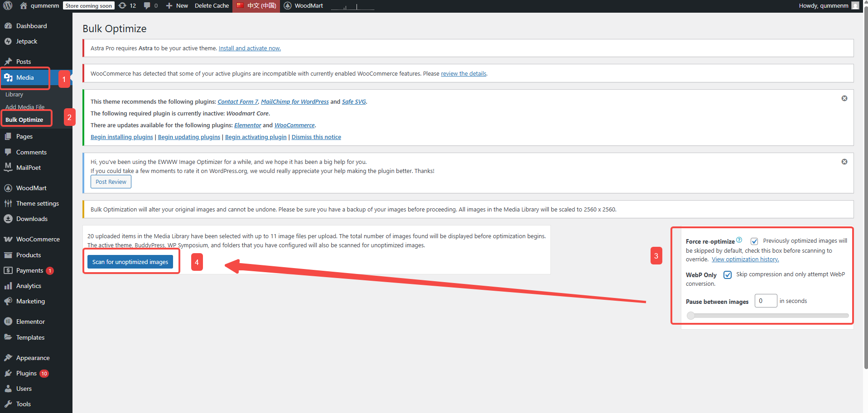Open the 中文 (中国) language switcher
The height and width of the screenshot is (413, 868).
256,6
